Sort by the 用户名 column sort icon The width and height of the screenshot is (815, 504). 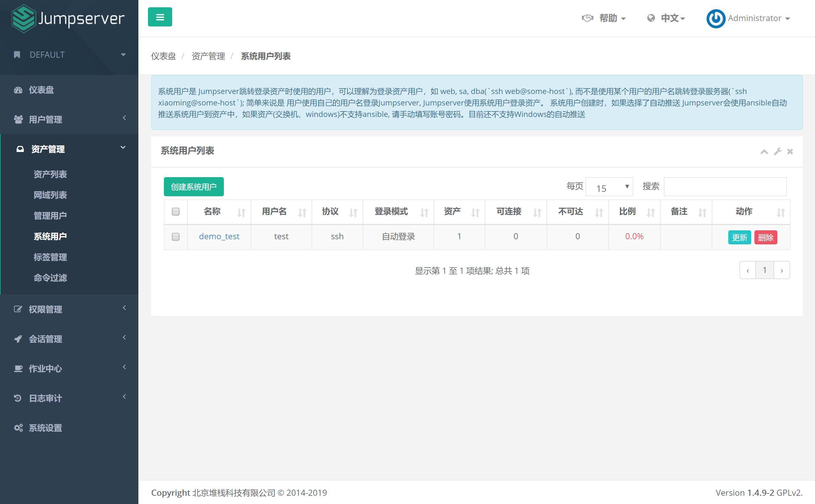pyautogui.click(x=302, y=212)
